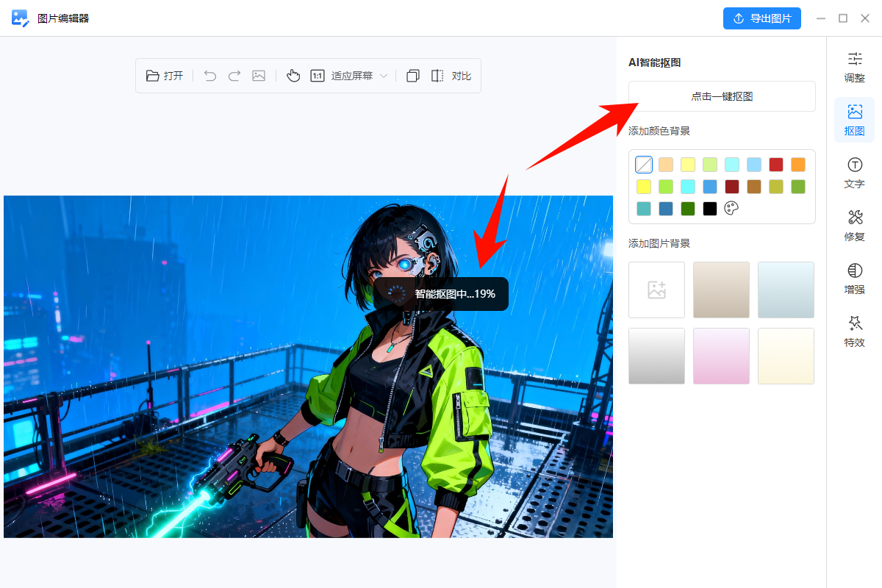Image resolution: width=882 pixels, height=588 pixels.
Task: Set zoom to 1:1 actual size
Action: tap(318, 76)
